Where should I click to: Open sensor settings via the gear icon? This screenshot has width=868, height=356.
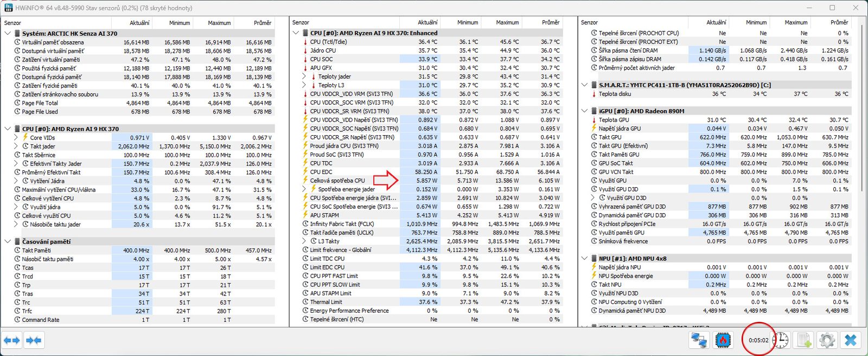(827, 340)
